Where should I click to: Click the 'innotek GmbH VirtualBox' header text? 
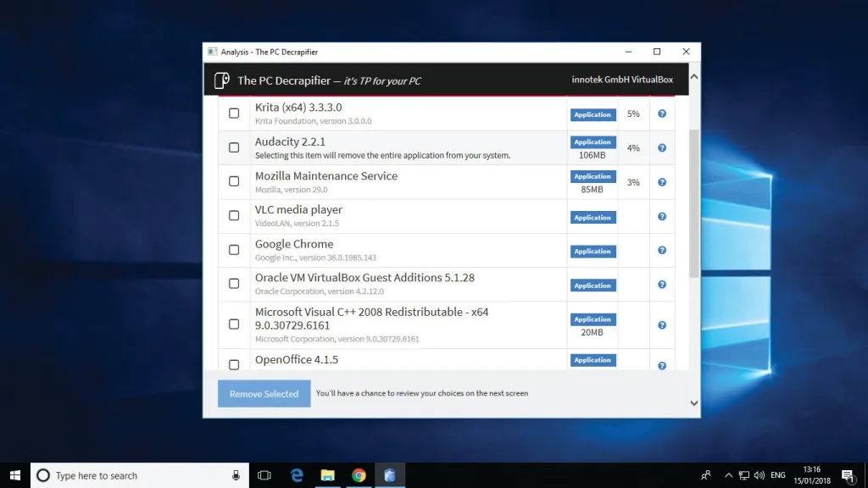622,80
